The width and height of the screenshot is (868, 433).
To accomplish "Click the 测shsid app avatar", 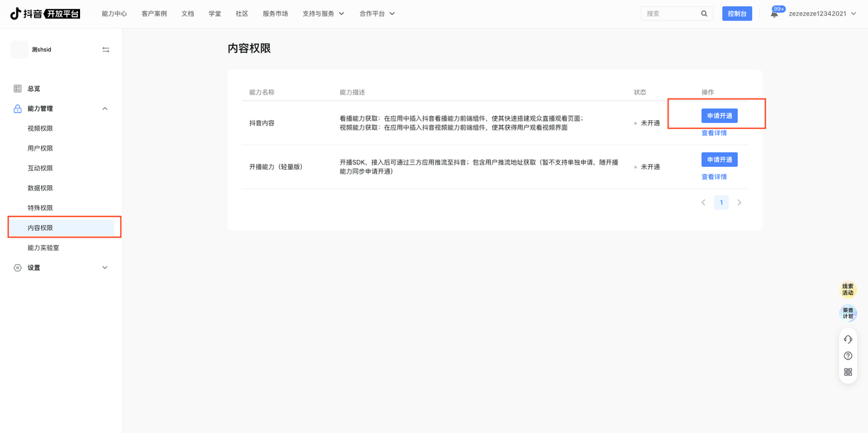I will pos(20,50).
